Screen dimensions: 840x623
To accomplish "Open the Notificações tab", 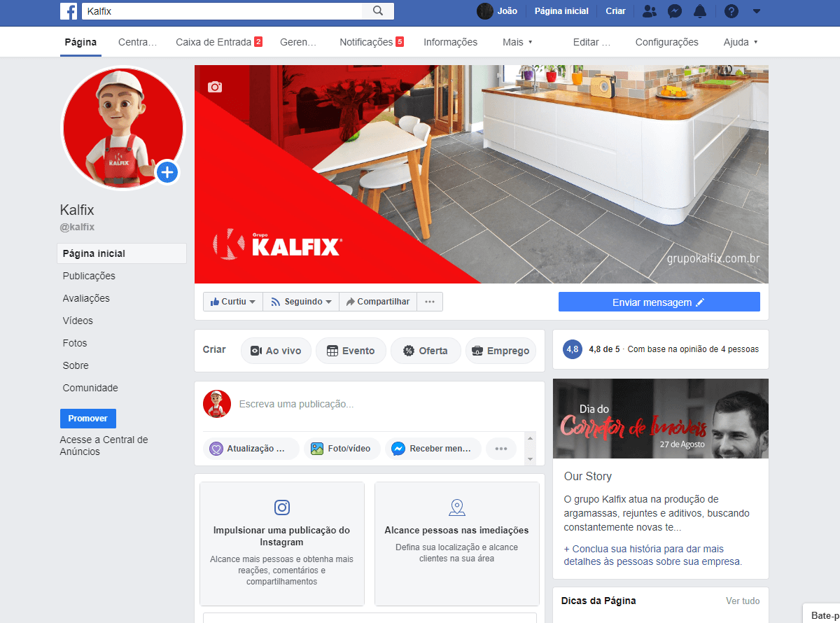I will point(372,42).
